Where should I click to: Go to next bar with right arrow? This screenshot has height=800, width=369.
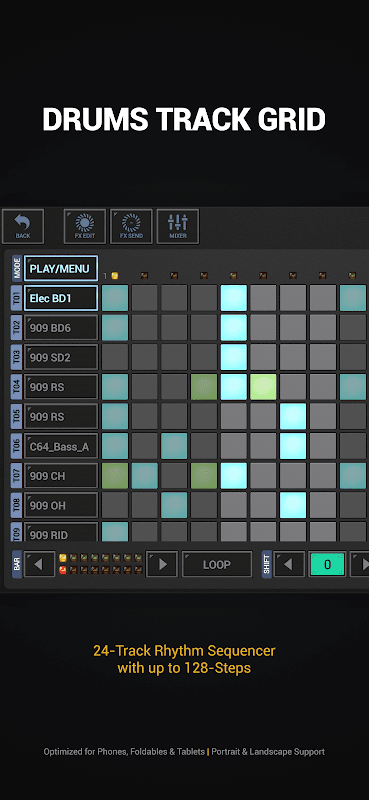click(162, 564)
